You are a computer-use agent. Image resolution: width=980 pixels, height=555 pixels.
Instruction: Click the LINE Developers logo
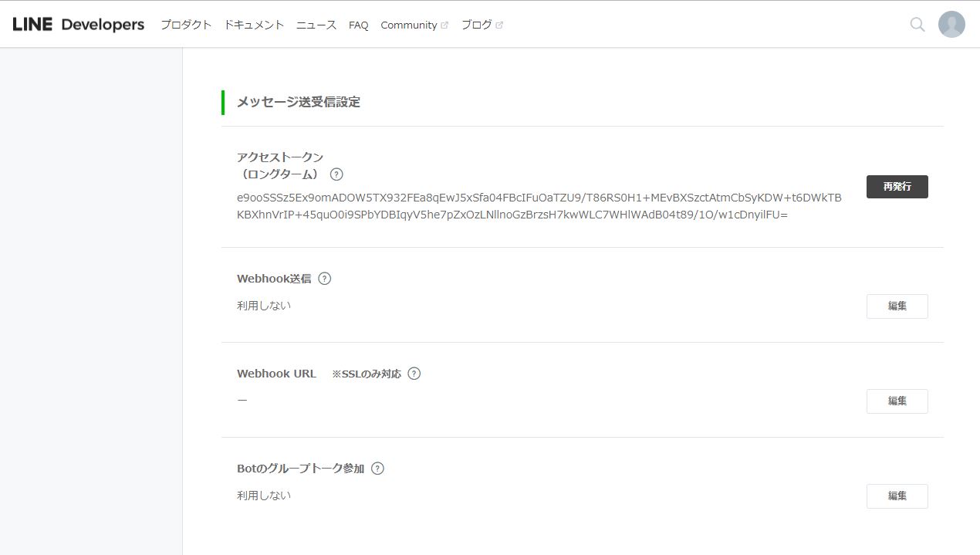[77, 23]
